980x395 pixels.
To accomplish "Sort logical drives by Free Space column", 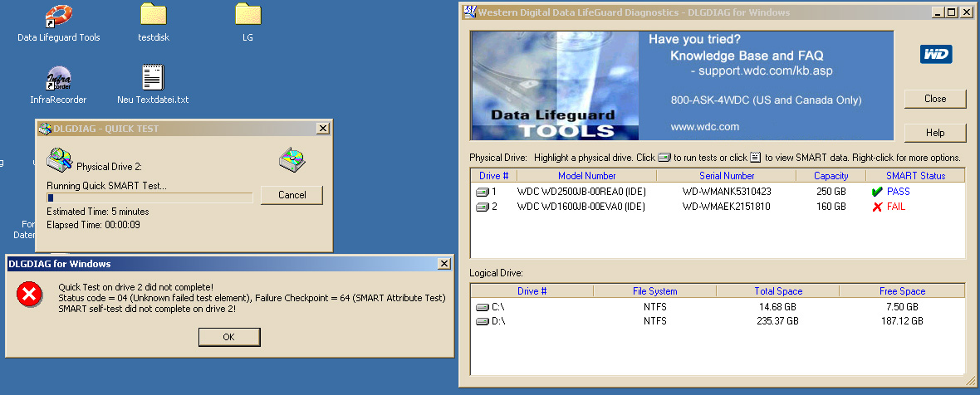I will [x=902, y=290].
